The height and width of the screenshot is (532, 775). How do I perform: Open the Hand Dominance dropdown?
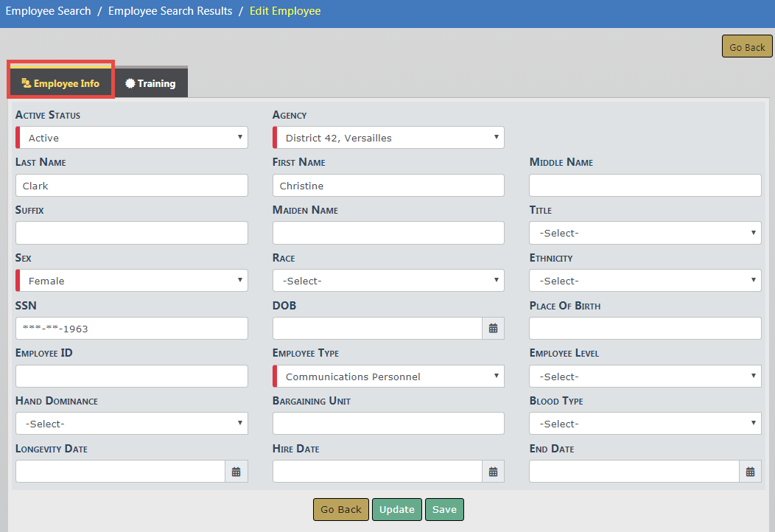(x=132, y=424)
